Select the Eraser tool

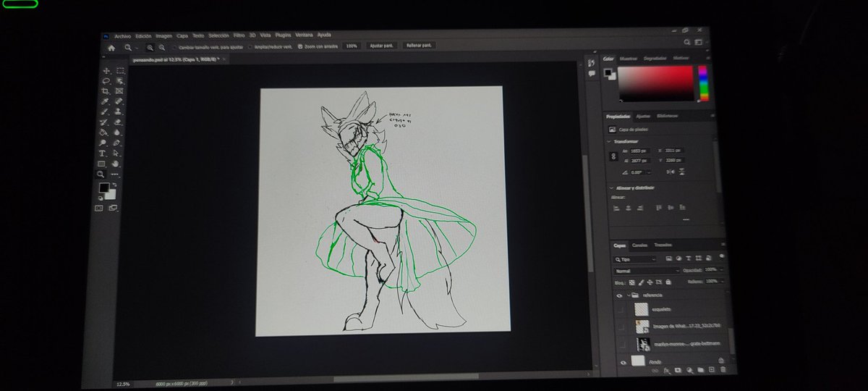tap(118, 122)
